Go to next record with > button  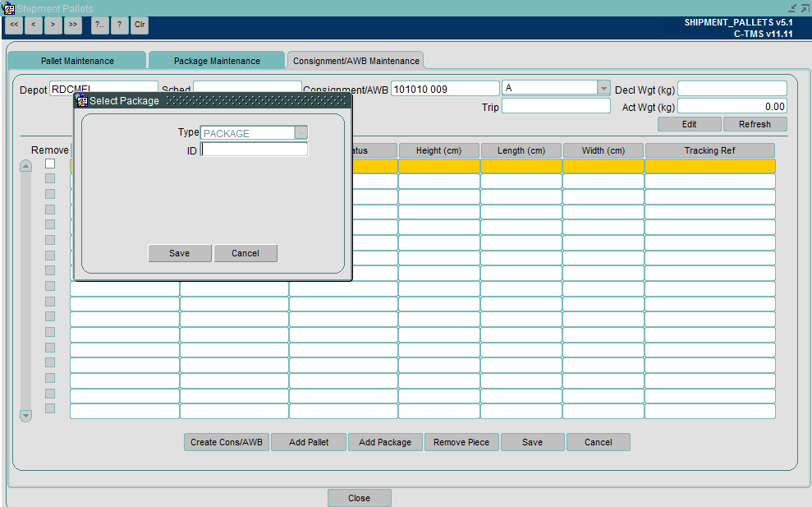click(53, 25)
